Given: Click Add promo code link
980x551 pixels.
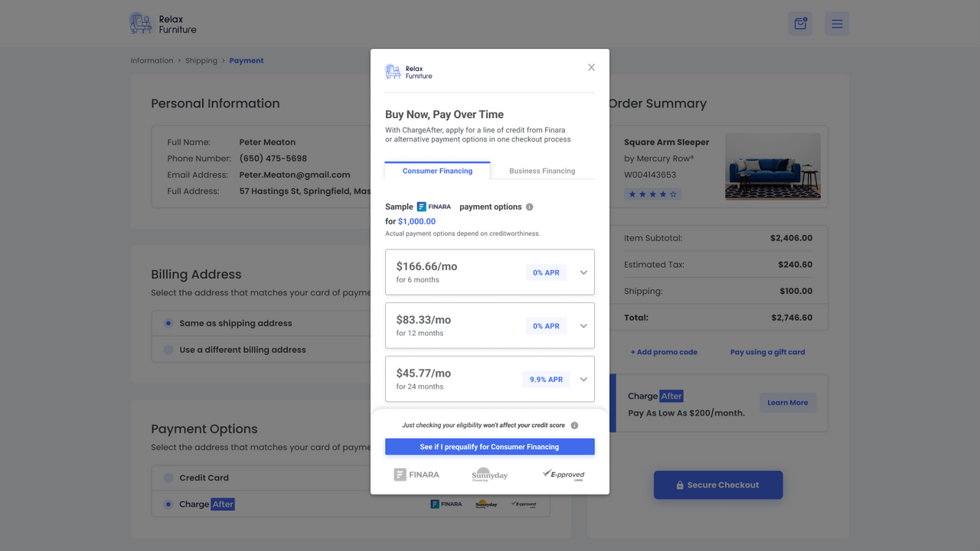Looking at the screenshot, I should click(664, 352).
